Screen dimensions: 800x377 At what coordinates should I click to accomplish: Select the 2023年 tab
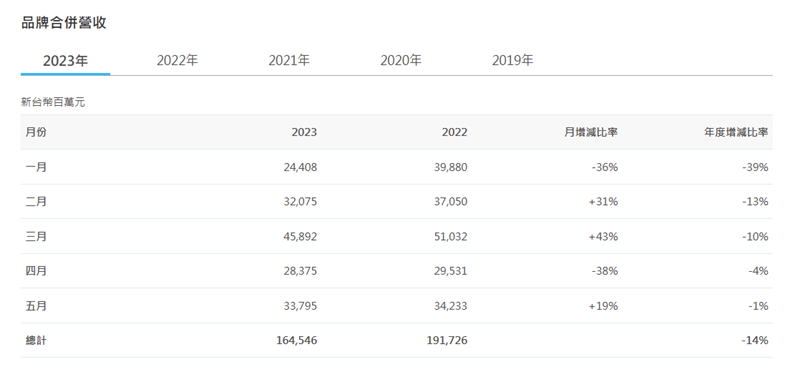click(65, 61)
